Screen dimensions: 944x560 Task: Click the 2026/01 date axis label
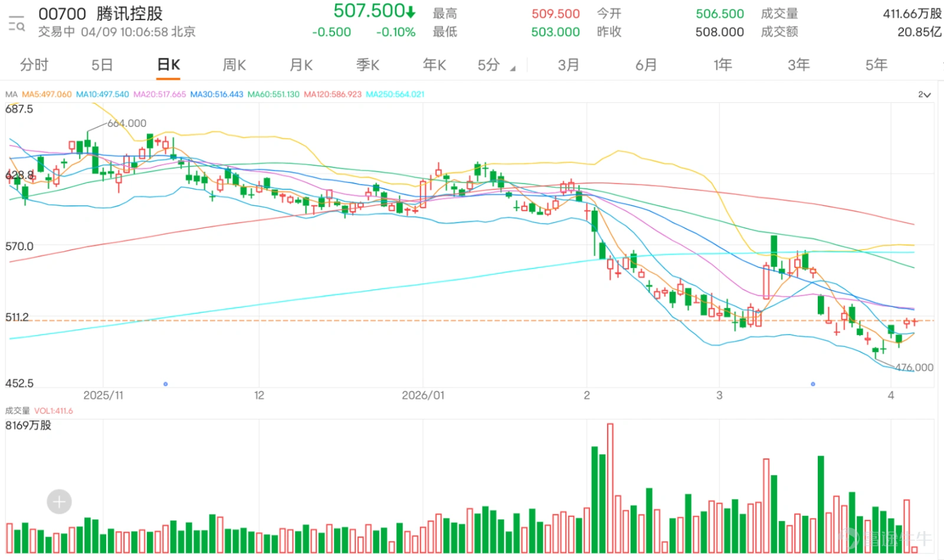tap(423, 395)
